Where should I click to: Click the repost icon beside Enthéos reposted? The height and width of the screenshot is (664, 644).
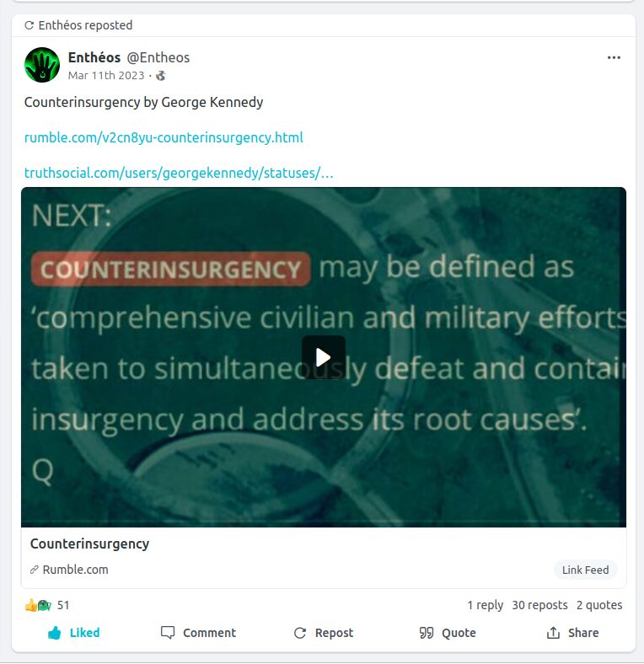[x=29, y=25]
